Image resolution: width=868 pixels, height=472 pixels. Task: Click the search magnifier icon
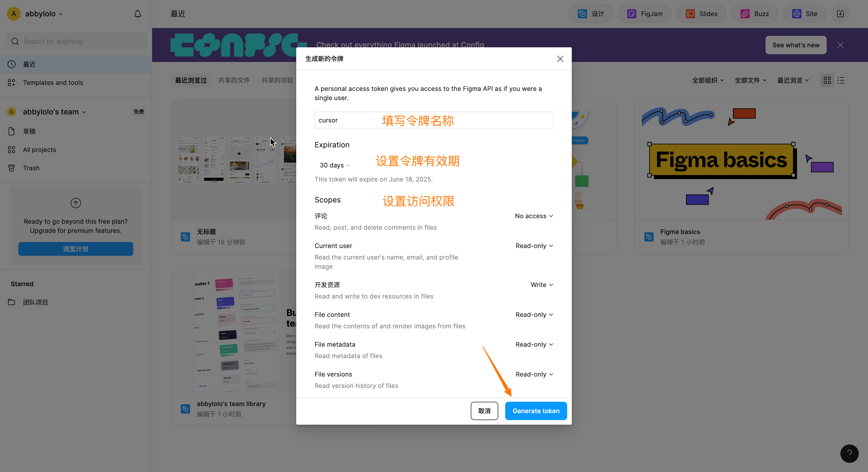coord(15,41)
